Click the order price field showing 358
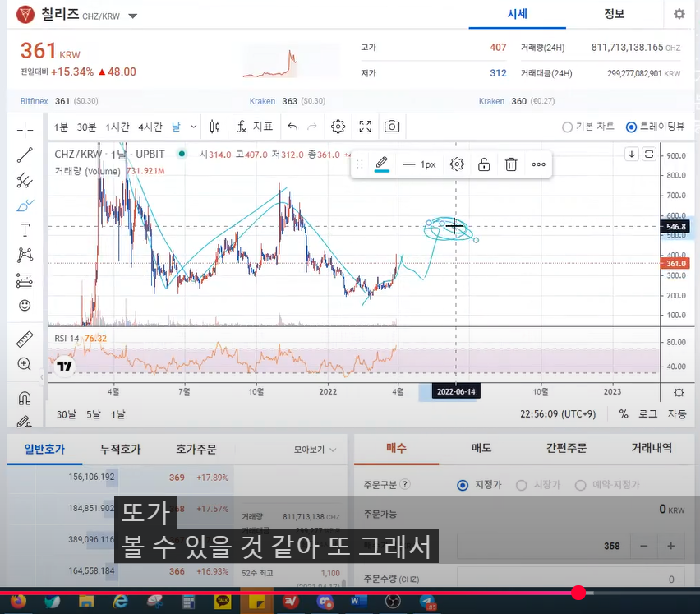Screen dimensions: 700x614 click(544, 546)
